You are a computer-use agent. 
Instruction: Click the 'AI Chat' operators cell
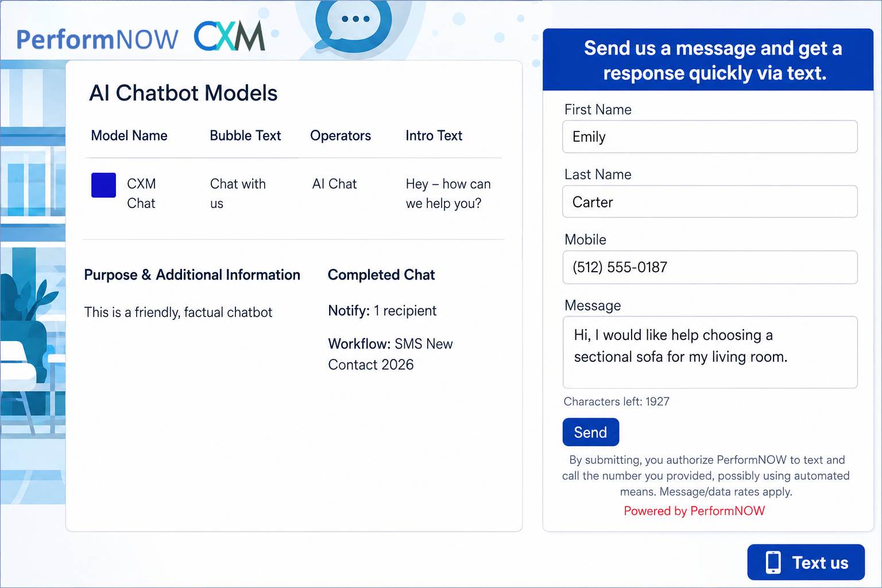334,184
